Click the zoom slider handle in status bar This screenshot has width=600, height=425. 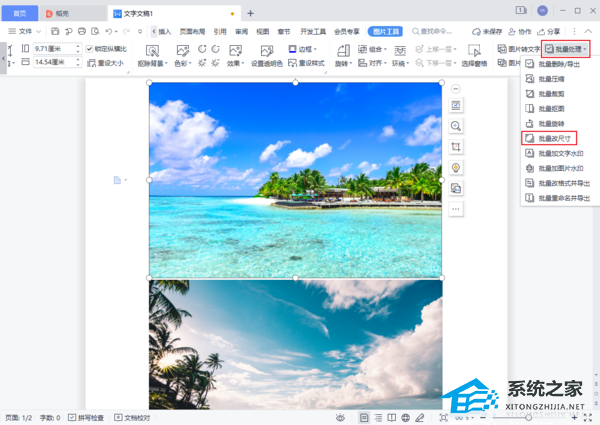[528, 418]
